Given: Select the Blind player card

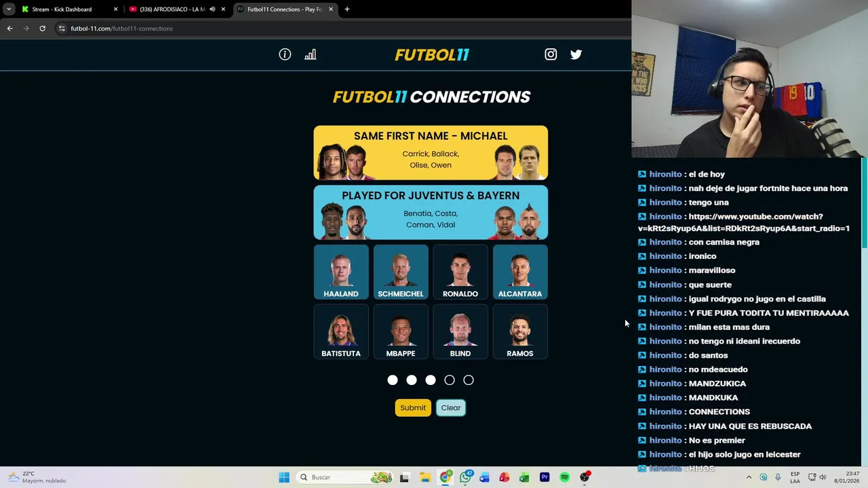Looking at the screenshot, I should (x=460, y=331).
